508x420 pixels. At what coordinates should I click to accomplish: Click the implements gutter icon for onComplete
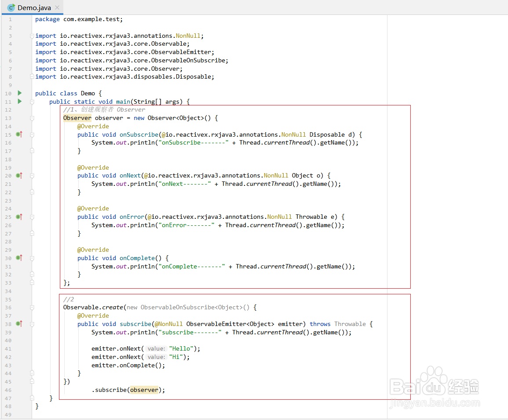19,258
